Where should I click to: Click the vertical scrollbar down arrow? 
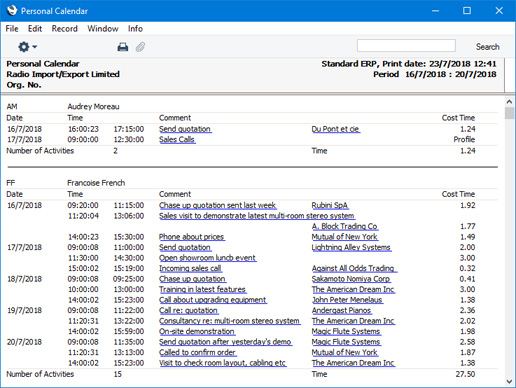[x=509, y=381]
